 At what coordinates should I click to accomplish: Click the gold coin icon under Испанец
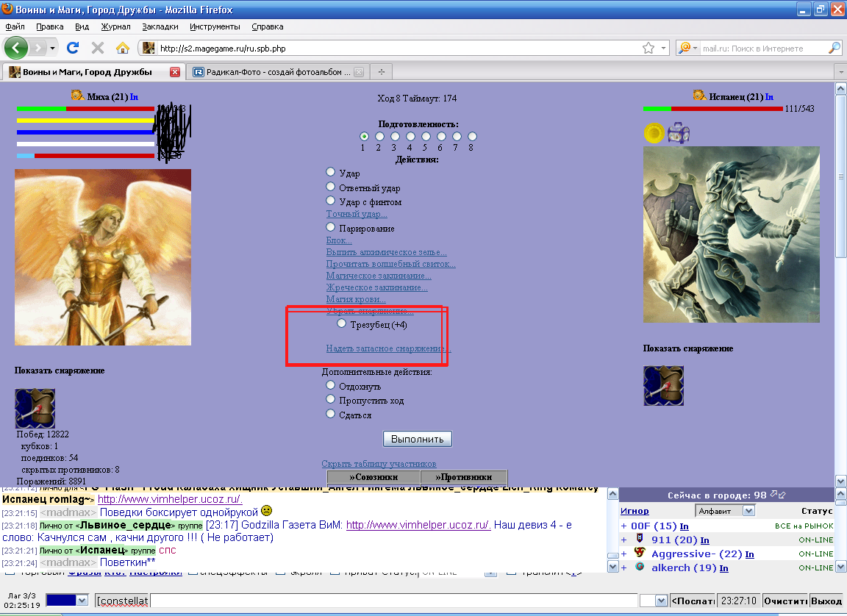pos(654,133)
